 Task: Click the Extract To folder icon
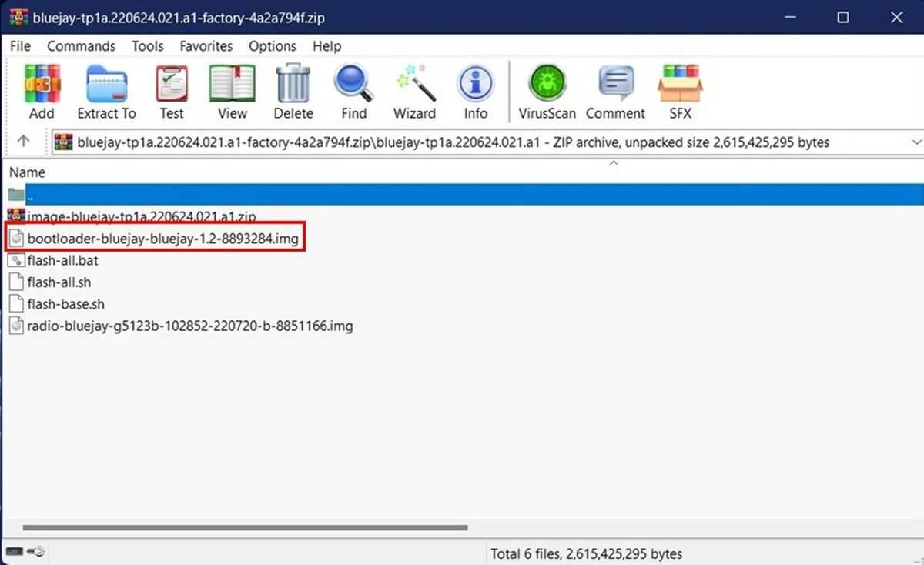(106, 92)
